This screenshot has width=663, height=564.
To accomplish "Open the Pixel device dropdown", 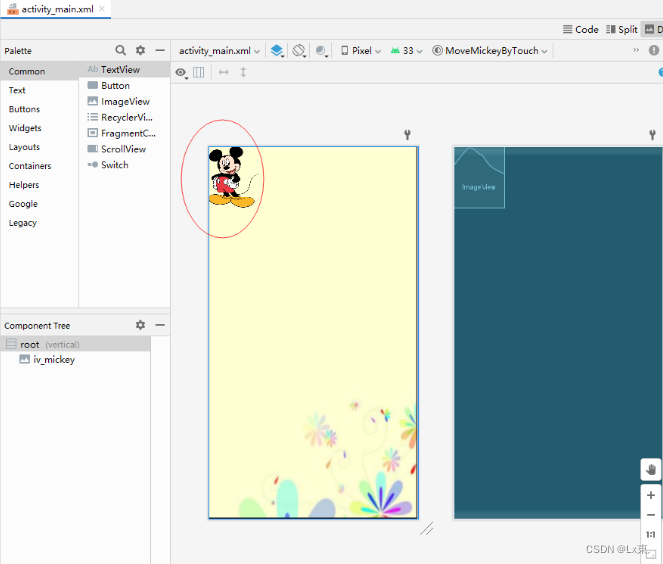I will (361, 51).
